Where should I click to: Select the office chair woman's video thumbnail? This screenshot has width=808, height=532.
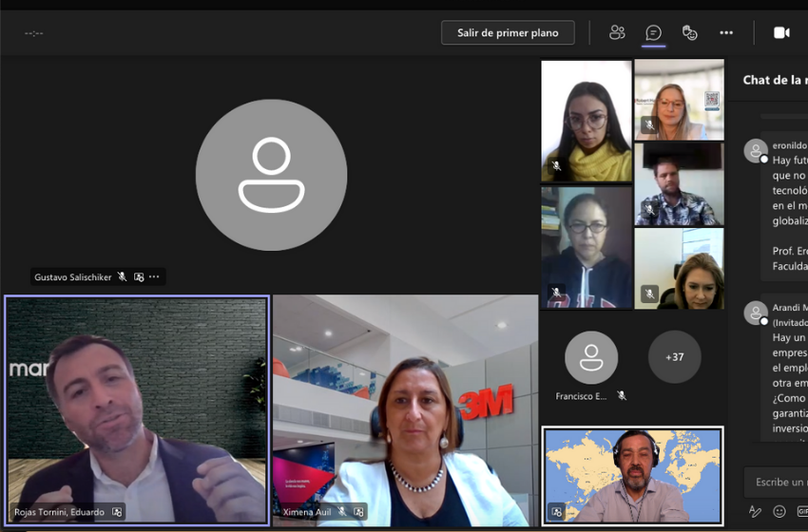coord(679,268)
